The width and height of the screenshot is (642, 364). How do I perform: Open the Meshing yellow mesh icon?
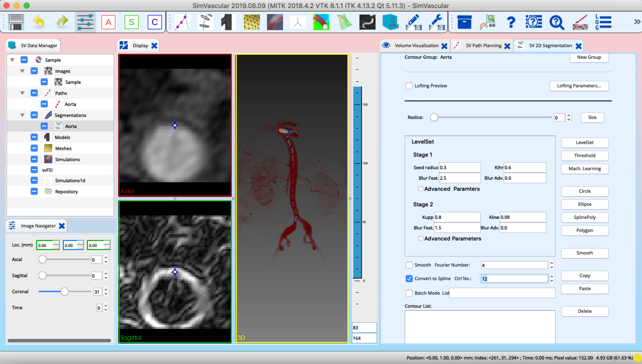pos(252,22)
